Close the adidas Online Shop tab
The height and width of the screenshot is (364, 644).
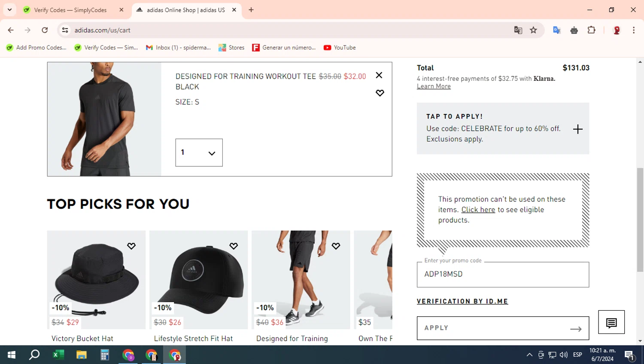click(234, 10)
